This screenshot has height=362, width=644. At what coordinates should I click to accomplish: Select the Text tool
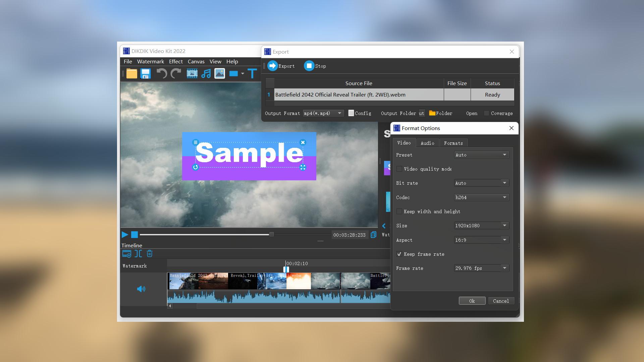(x=252, y=74)
